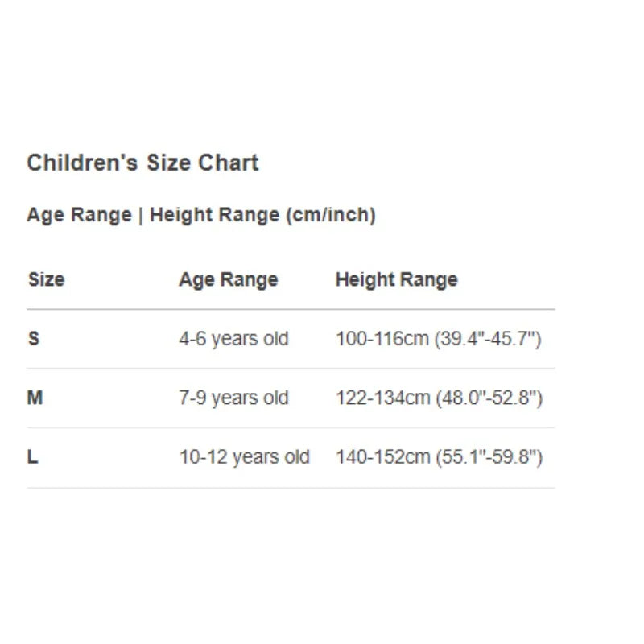This screenshot has height=644, width=644.
Task: Click the "140-152cm" height value
Action: (382, 457)
